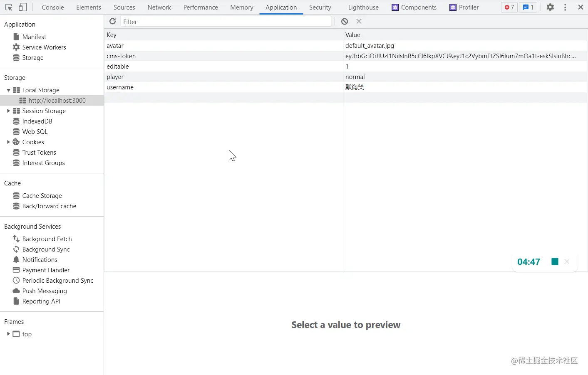
Task: Expand the top frame tree
Action: tap(8, 334)
